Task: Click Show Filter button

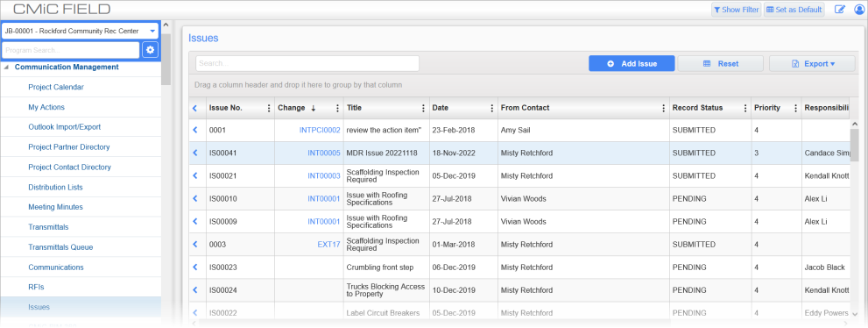Action: [x=736, y=10]
